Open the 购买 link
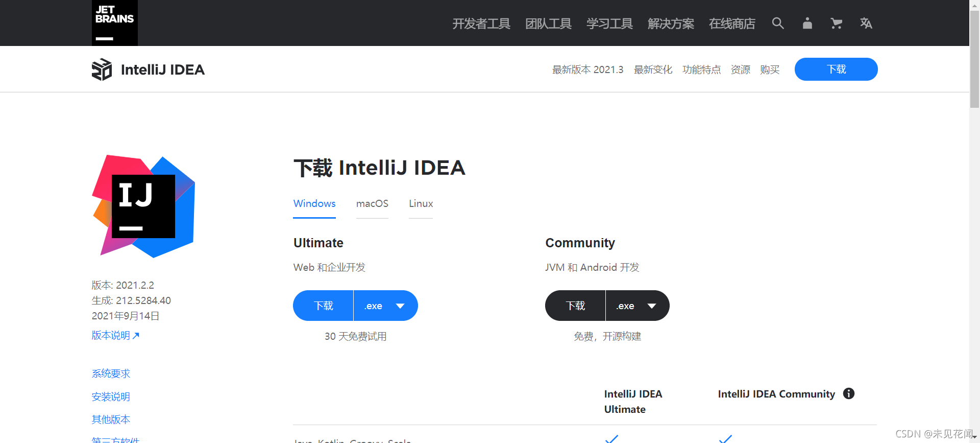The image size is (980, 443). click(770, 69)
